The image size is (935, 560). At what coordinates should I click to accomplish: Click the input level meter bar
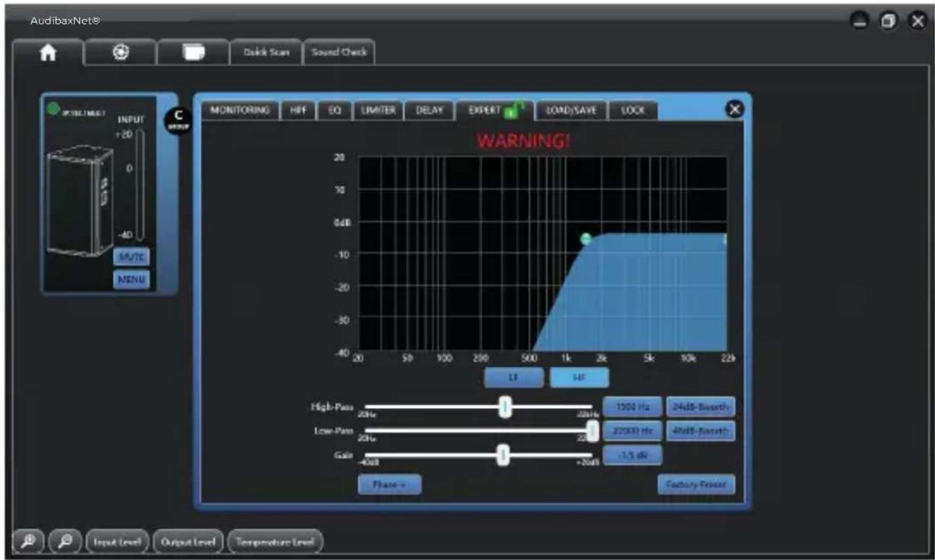140,186
